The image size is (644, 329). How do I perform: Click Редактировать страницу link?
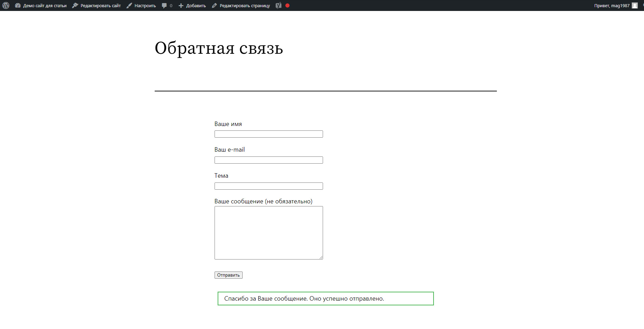tap(244, 5)
